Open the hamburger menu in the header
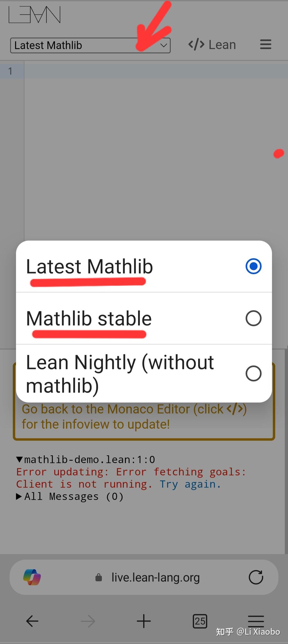 [266, 45]
